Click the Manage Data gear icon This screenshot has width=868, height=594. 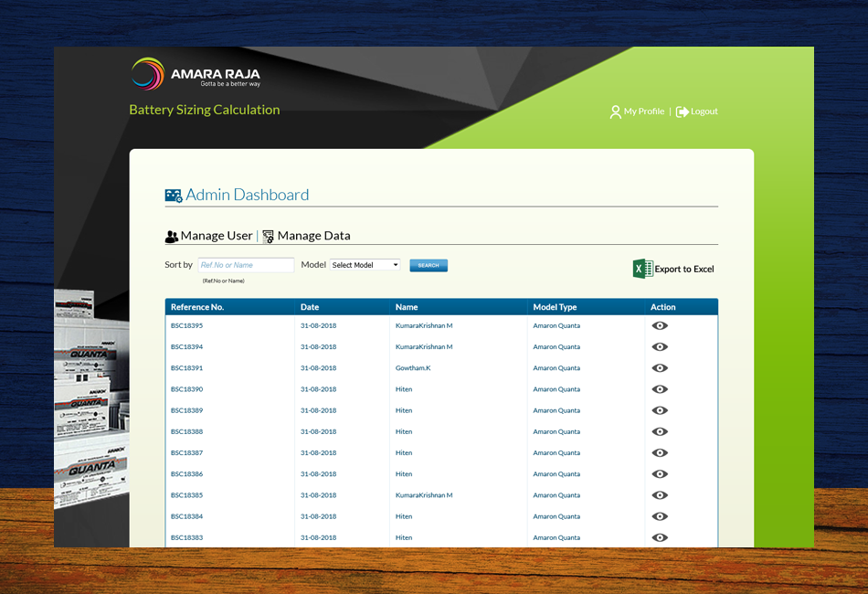coord(268,237)
